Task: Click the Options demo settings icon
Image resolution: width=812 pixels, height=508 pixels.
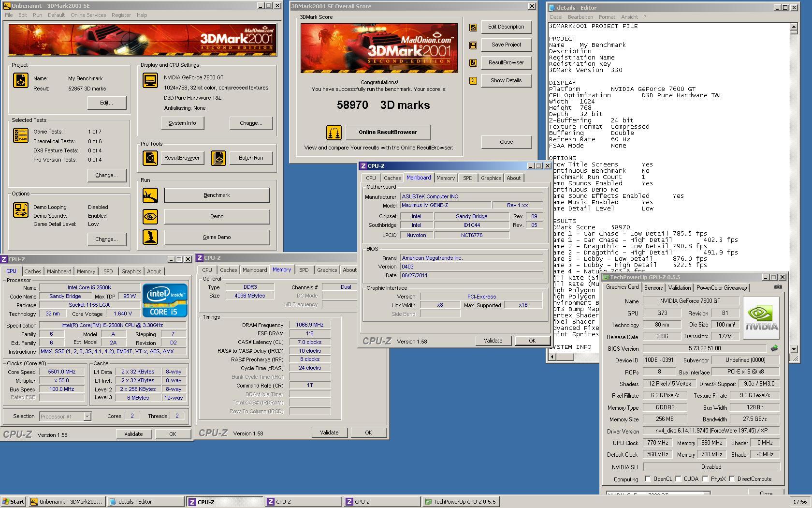Action: pos(20,210)
